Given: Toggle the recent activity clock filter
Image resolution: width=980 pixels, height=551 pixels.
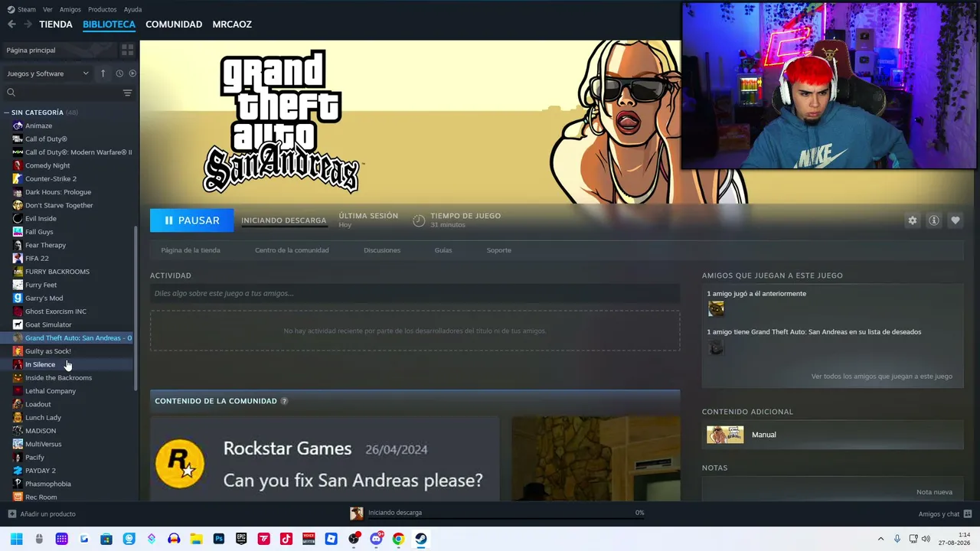Looking at the screenshot, I should pyautogui.click(x=119, y=73).
